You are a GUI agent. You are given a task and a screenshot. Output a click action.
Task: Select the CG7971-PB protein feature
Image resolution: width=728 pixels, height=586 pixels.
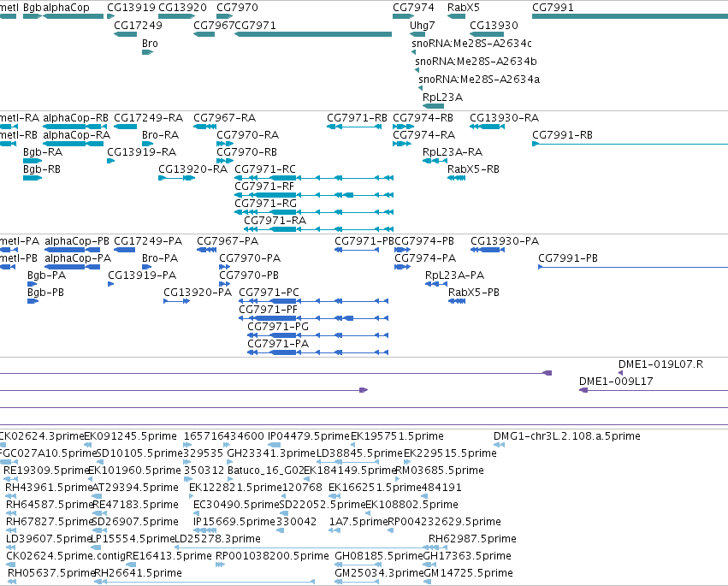(357, 250)
